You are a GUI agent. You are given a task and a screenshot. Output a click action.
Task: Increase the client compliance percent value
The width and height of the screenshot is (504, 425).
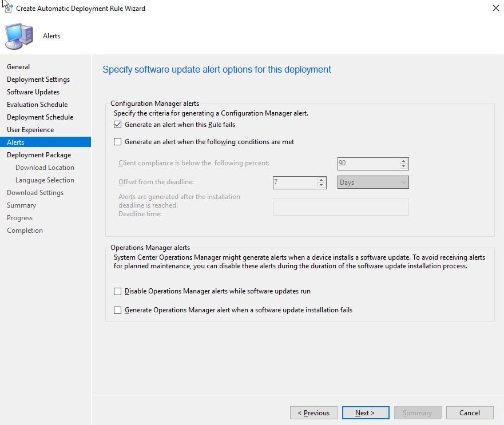tap(404, 161)
